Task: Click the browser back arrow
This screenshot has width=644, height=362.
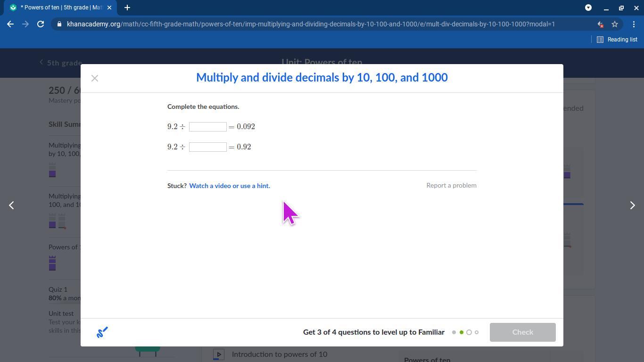Action: pos(10,24)
